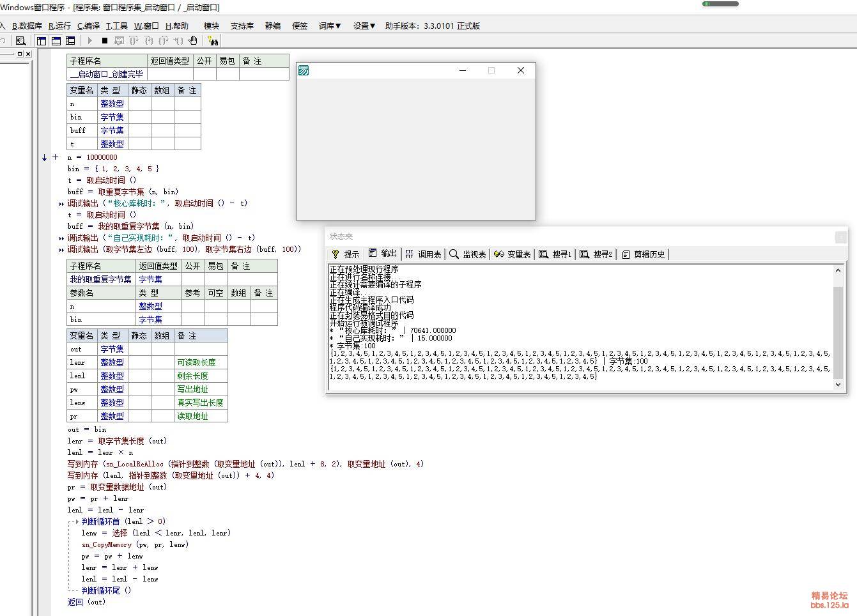Click the Run (play) toolbar icon
The image size is (857, 616).
point(90,41)
